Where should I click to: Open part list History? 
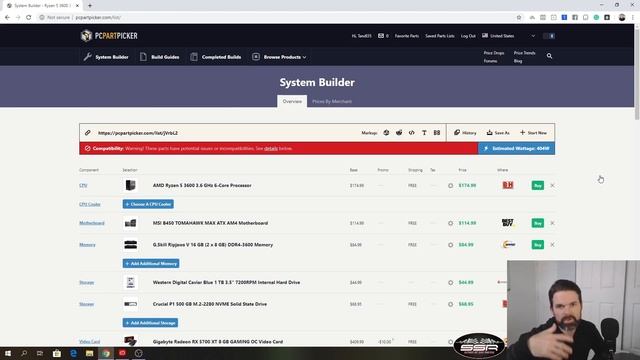[465, 133]
